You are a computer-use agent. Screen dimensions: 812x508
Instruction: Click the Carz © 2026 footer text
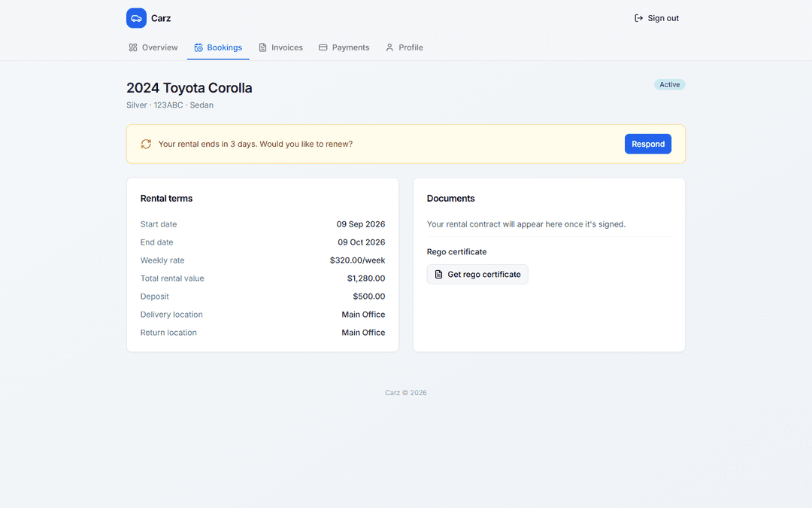click(406, 393)
